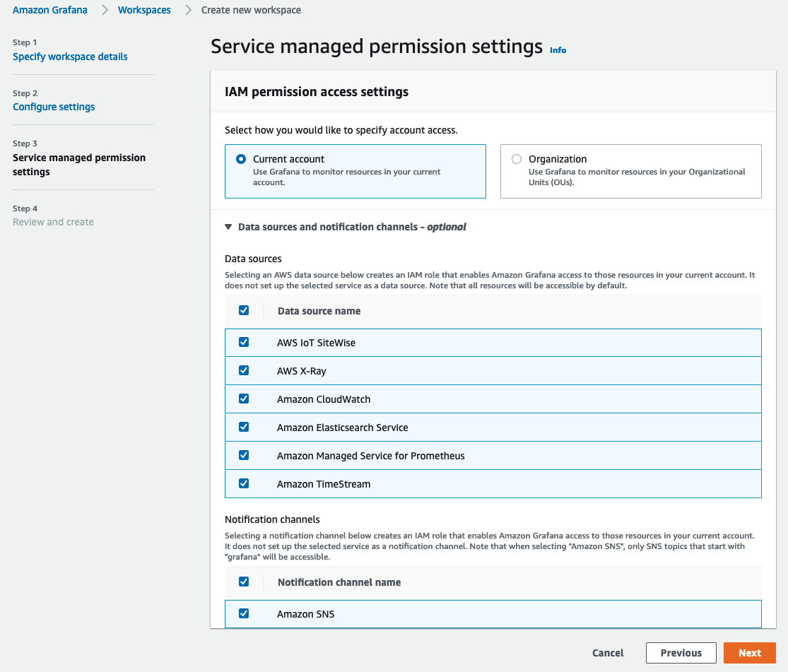Click the 'Data sources' section heading
This screenshot has width=788, height=672.
[253, 259]
